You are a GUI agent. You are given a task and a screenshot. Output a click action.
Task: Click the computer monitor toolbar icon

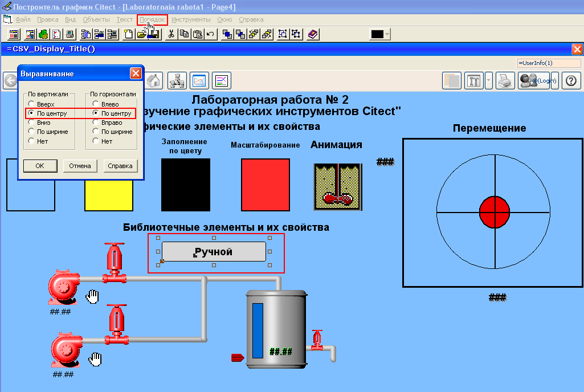click(x=70, y=35)
